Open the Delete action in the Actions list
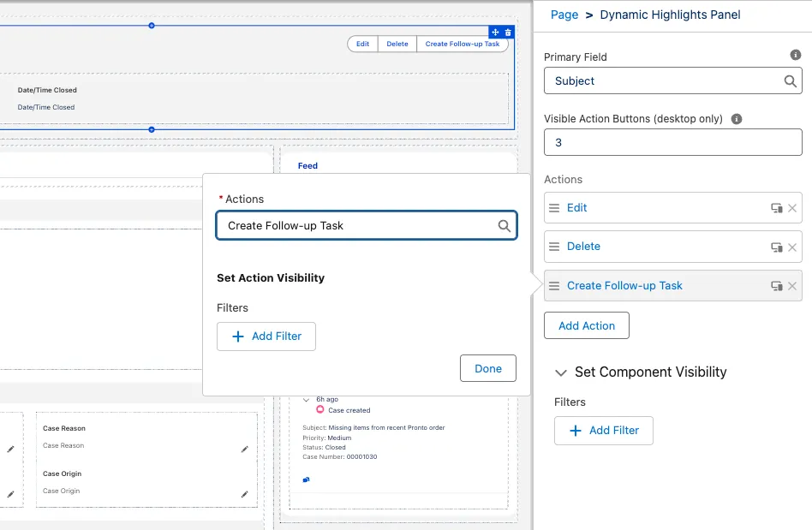 583,247
